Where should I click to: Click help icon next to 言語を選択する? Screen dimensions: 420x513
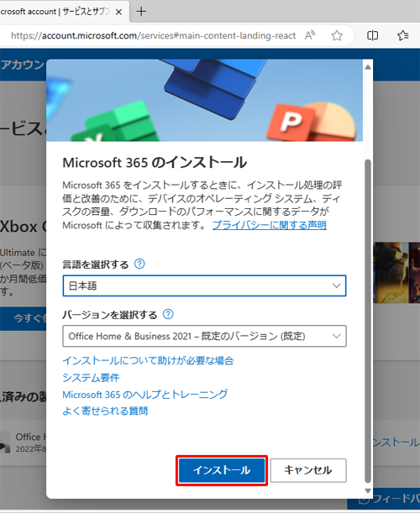[x=139, y=264]
